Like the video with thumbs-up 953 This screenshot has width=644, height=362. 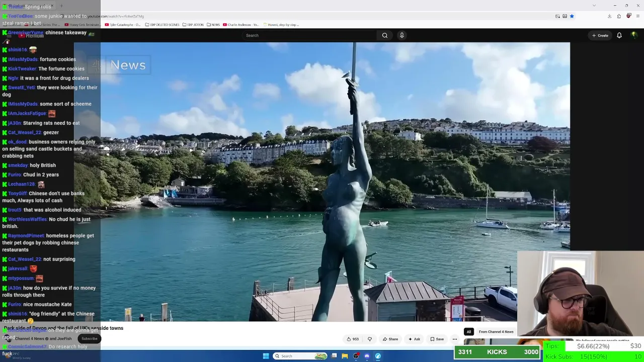353,339
